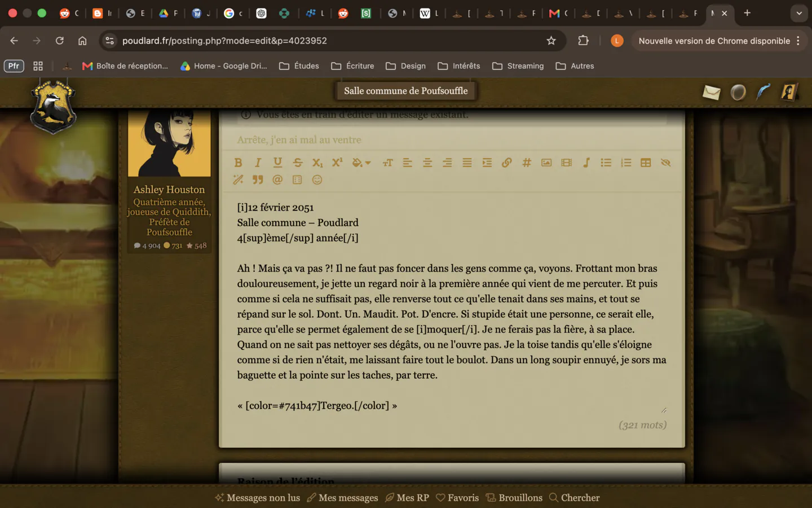Go back to the previous page

pyautogui.click(x=14, y=41)
